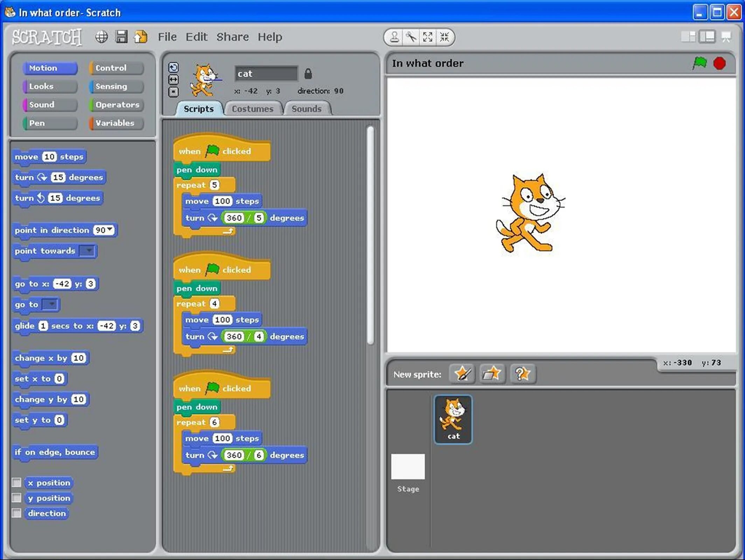
Task: Expand the point in direction dropdown
Action: tap(113, 229)
